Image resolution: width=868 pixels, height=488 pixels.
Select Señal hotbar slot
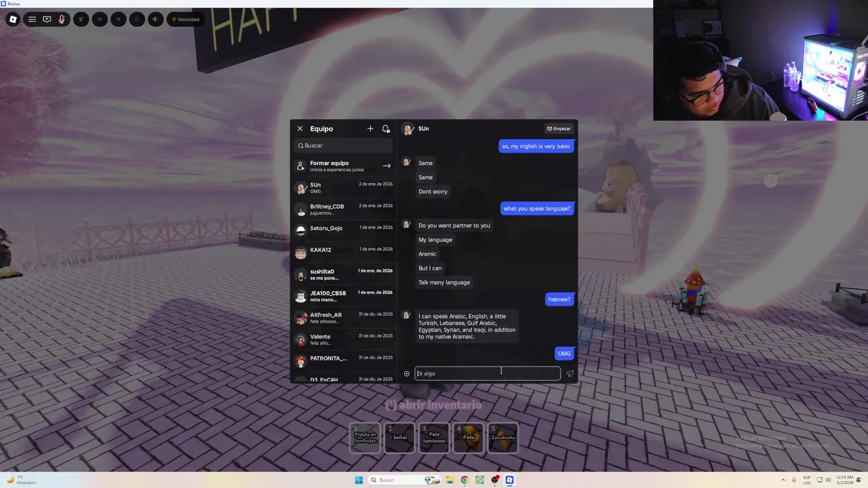tap(400, 437)
